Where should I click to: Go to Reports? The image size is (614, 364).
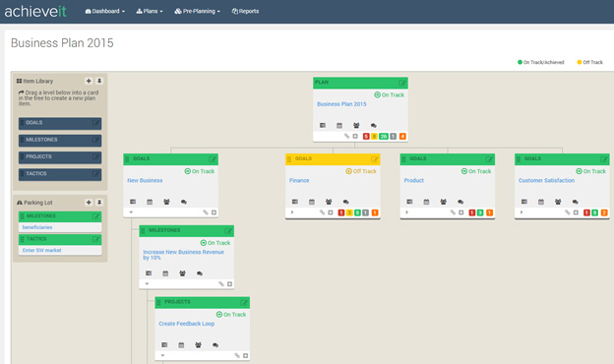click(245, 12)
